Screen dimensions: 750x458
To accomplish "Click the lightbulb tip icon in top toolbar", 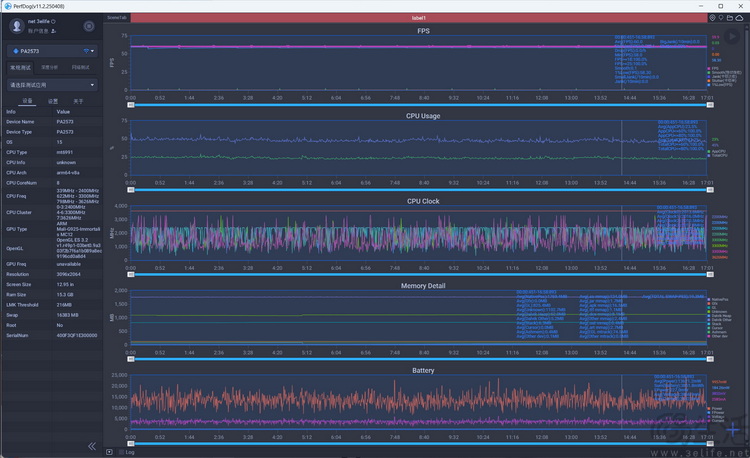I will 721,18.
